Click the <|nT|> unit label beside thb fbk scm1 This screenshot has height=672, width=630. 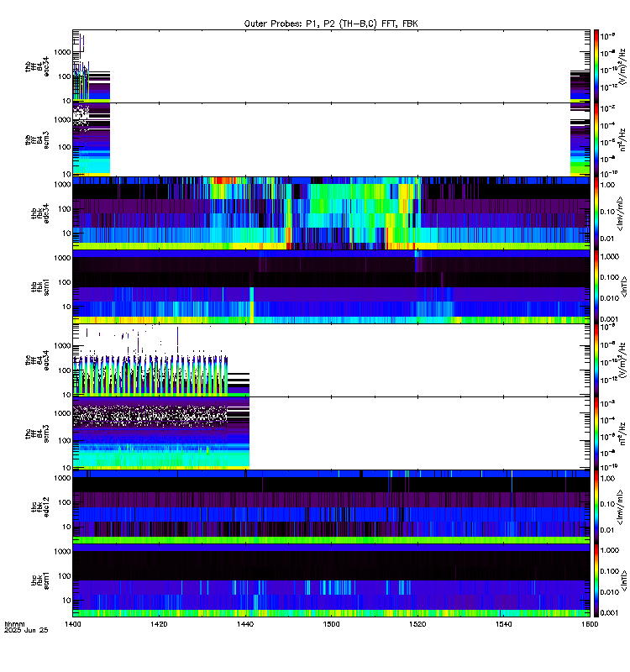[624, 286]
